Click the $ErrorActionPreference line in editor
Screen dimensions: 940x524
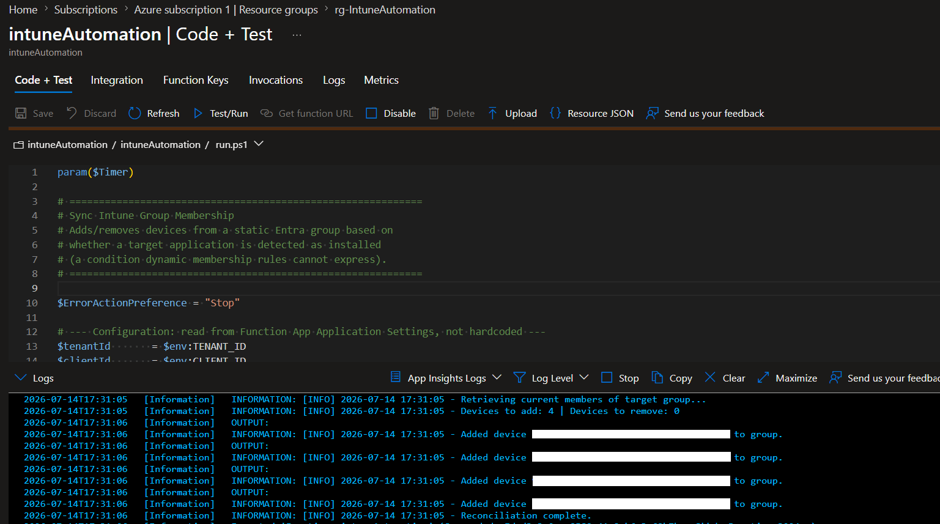point(148,303)
